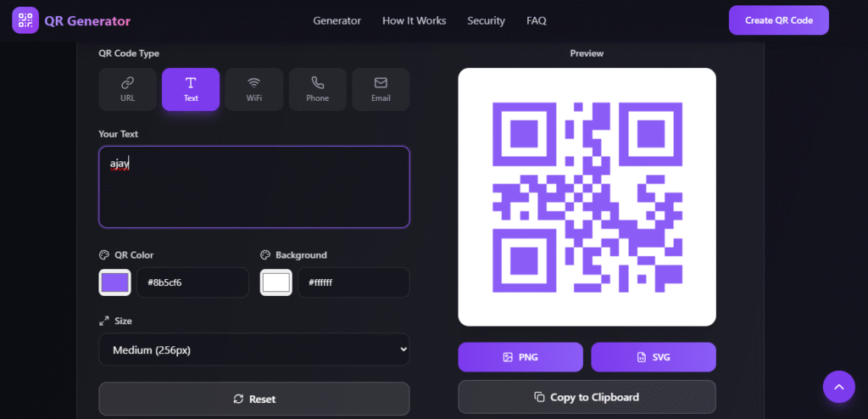The width and height of the screenshot is (868, 419).
Task: Edit the #8b5cf6 hex color field
Action: coord(192,282)
